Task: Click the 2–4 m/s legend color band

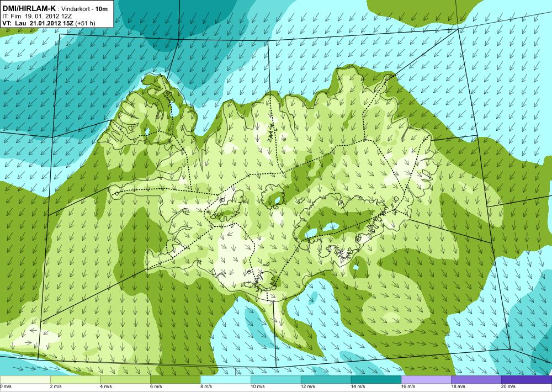Action: click(75, 380)
